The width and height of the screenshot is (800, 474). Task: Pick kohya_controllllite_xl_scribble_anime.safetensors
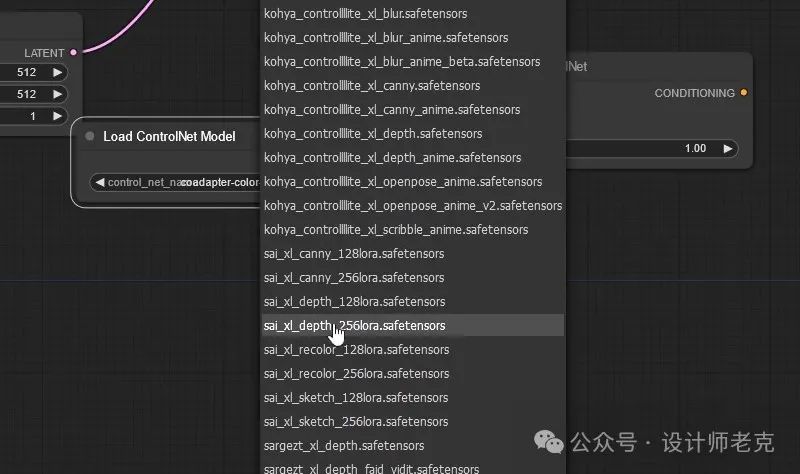pyautogui.click(x=412, y=230)
